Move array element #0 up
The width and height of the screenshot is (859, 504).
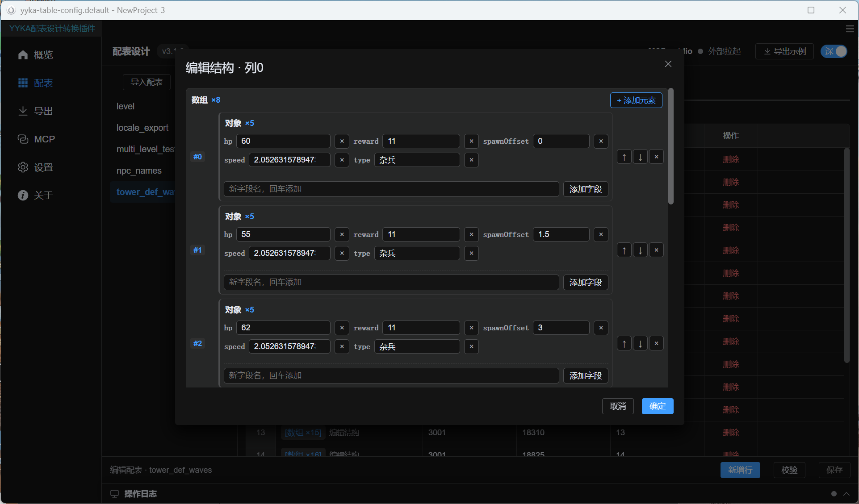coord(624,157)
